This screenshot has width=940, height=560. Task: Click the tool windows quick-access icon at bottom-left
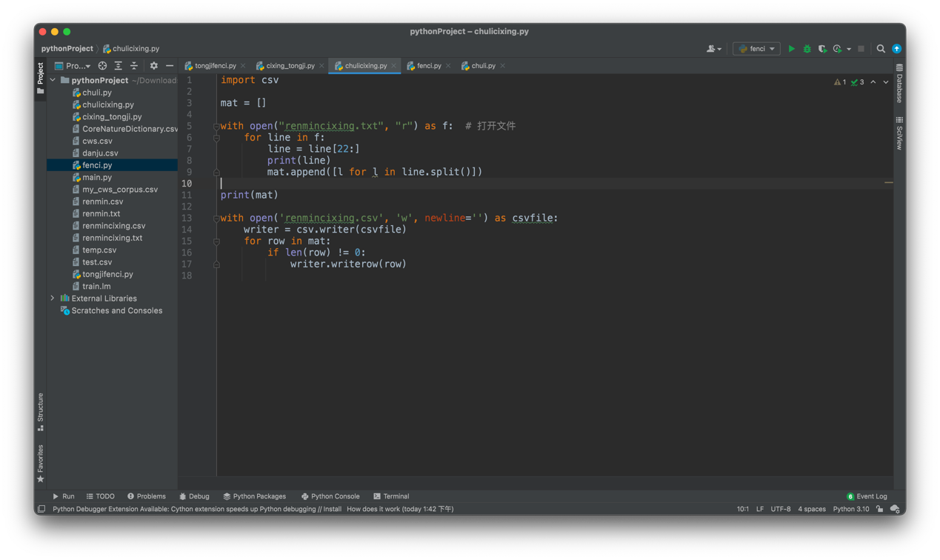click(x=41, y=509)
